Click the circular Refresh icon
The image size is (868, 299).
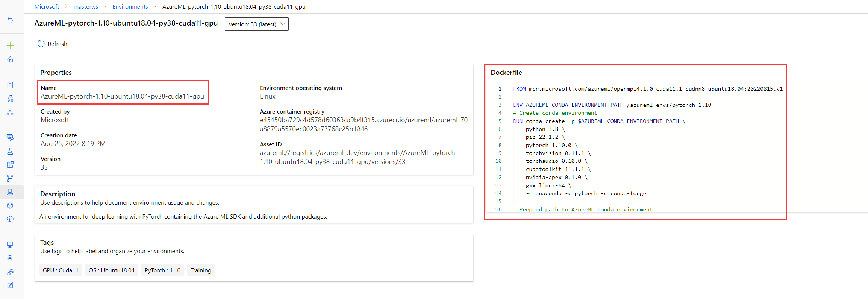point(41,44)
